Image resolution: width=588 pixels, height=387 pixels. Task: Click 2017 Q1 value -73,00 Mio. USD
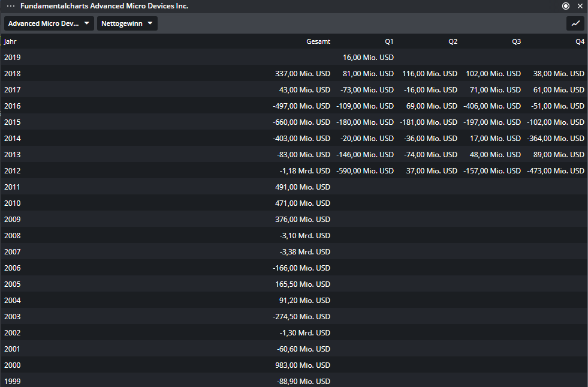pos(367,90)
